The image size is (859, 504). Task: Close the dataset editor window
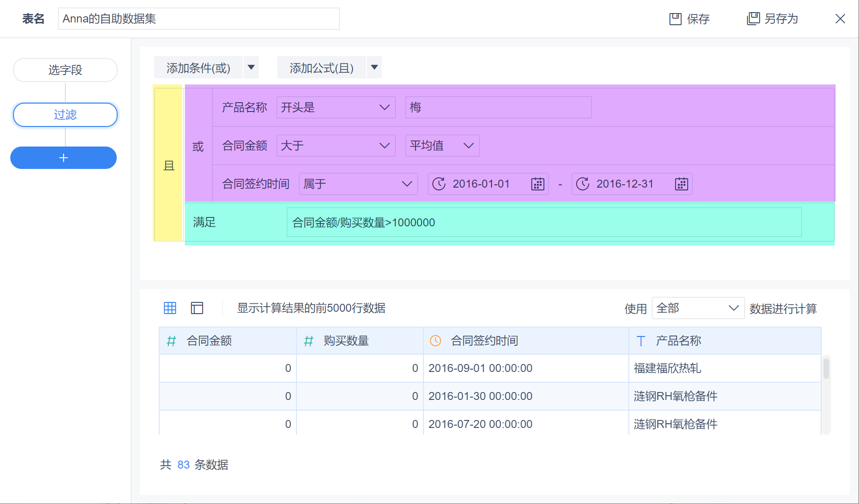[x=840, y=19]
